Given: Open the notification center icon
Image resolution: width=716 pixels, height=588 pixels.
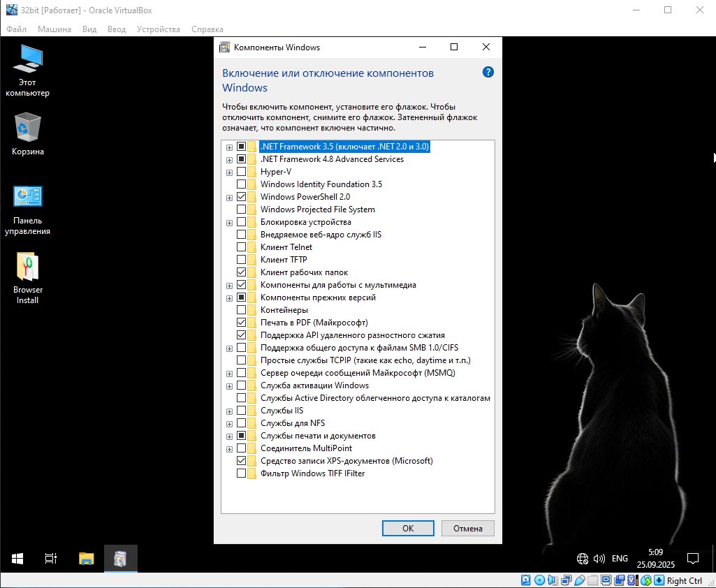Looking at the screenshot, I should point(693,559).
